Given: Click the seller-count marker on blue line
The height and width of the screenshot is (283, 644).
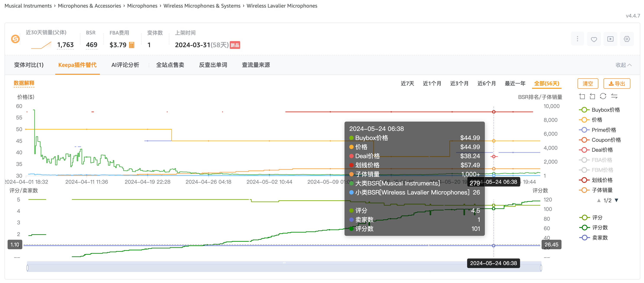Looking at the screenshot, I should (494, 246).
